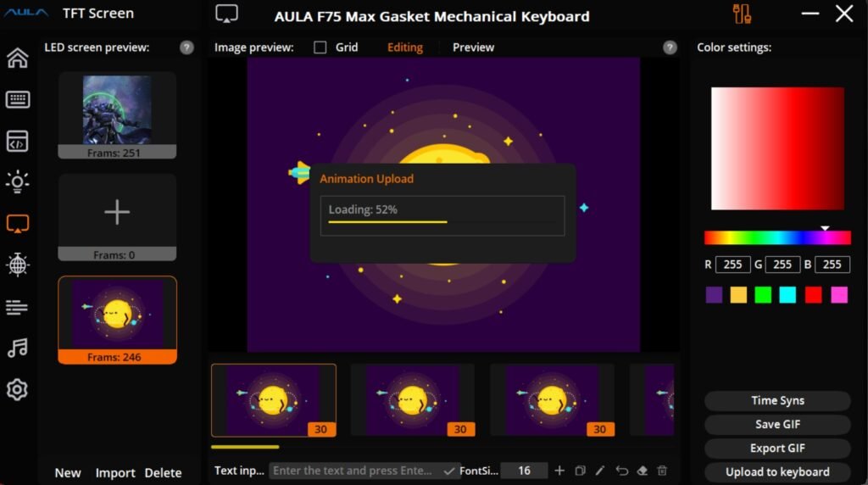The width and height of the screenshot is (868, 485).
Task: Open LED screen preview help icon
Action: (186, 47)
